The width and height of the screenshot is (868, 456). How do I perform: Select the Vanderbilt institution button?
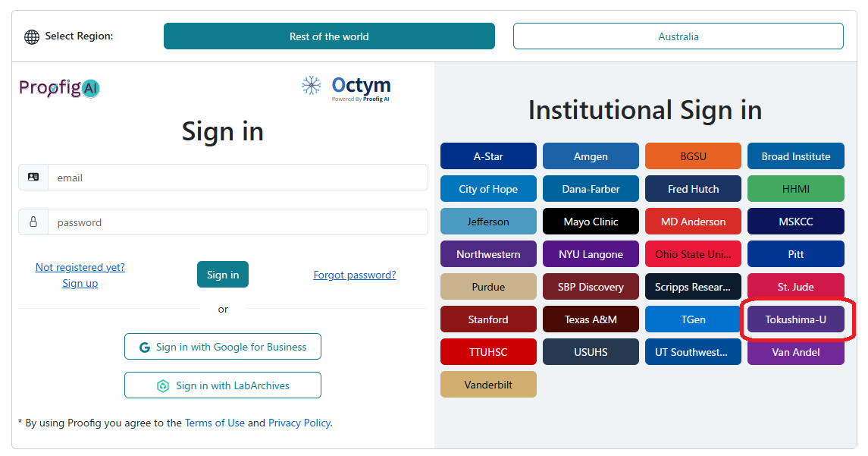[x=488, y=385]
